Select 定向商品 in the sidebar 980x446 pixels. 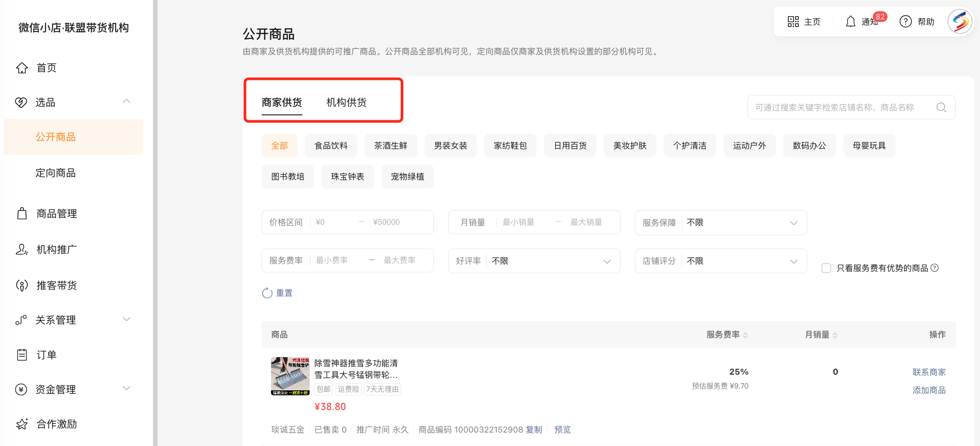tap(56, 173)
